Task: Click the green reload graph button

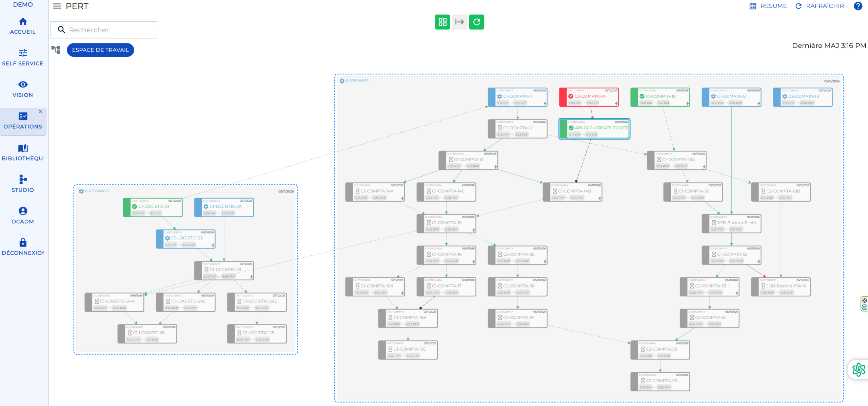Action: point(476,22)
